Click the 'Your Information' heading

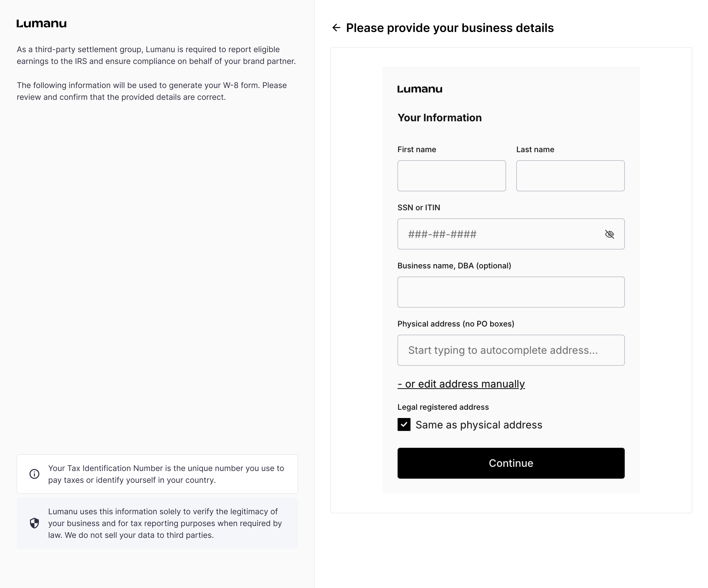(x=439, y=118)
